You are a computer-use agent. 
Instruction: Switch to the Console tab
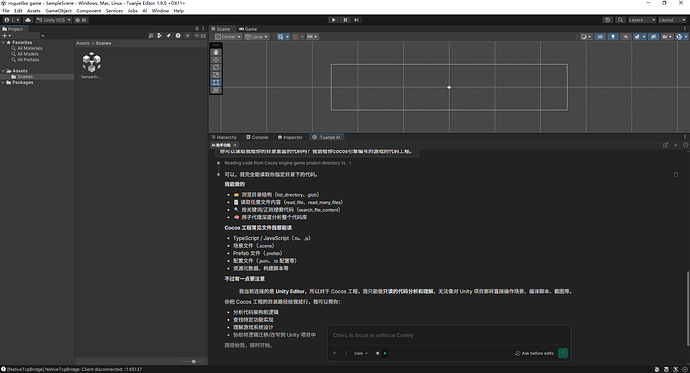[257, 137]
